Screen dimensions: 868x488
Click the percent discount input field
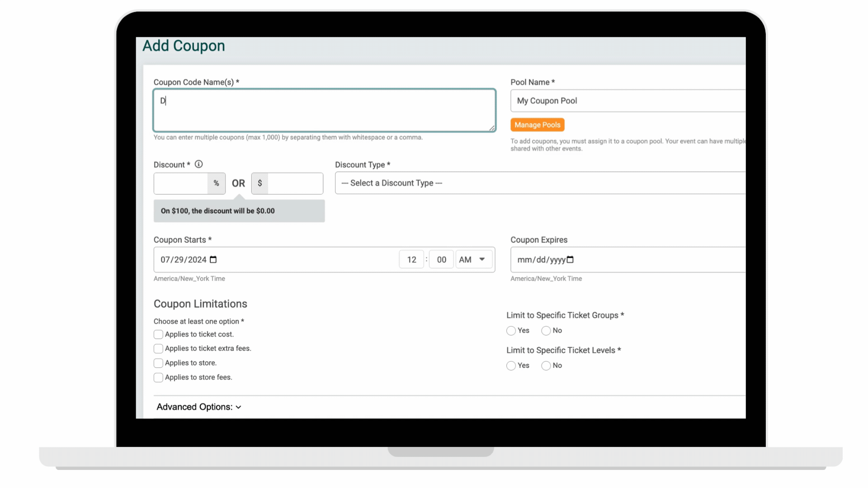point(181,183)
